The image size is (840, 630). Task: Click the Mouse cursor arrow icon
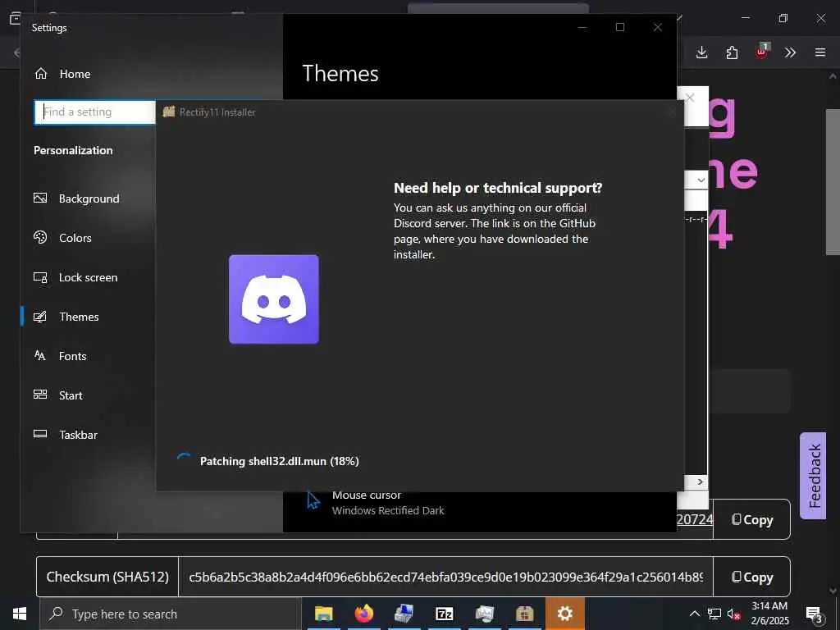313,500
